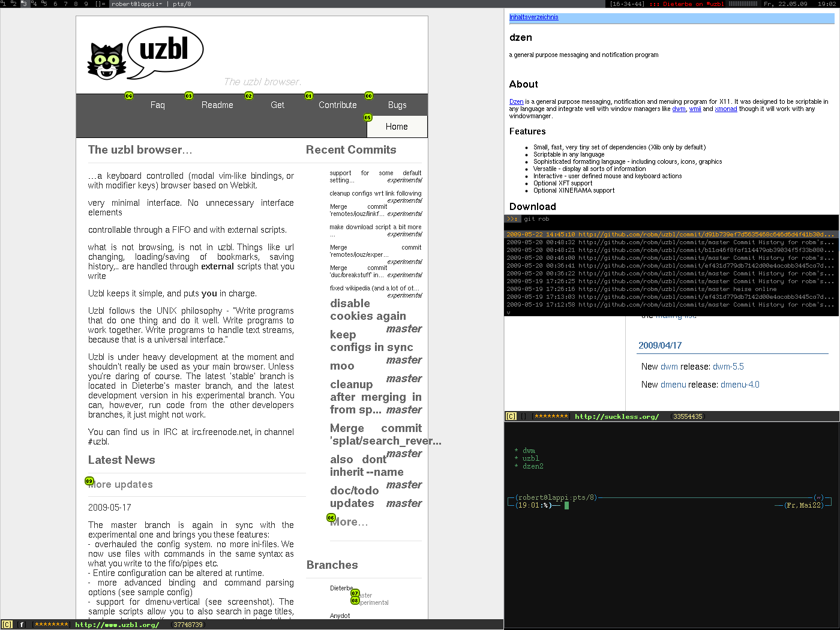Click link hint badge 00 beside Bugs
Viewport: 840px width, 630px height.
369,96
